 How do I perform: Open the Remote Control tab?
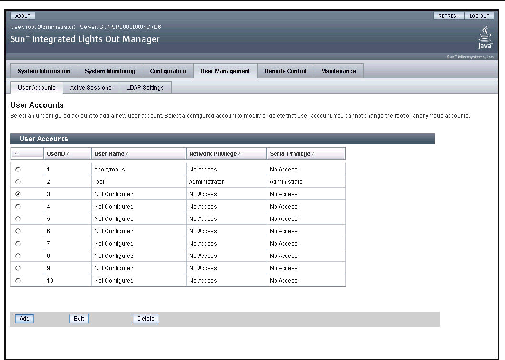[x=285, y=71]
